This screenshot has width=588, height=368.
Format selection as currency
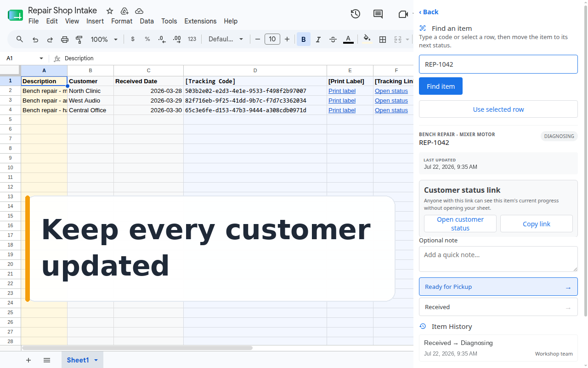[133, 39]
